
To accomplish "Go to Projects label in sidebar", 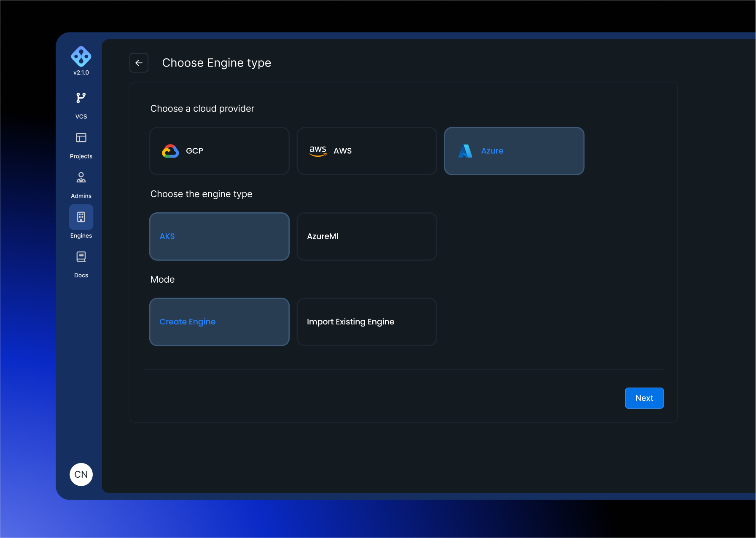I will [x=81, y=156].
